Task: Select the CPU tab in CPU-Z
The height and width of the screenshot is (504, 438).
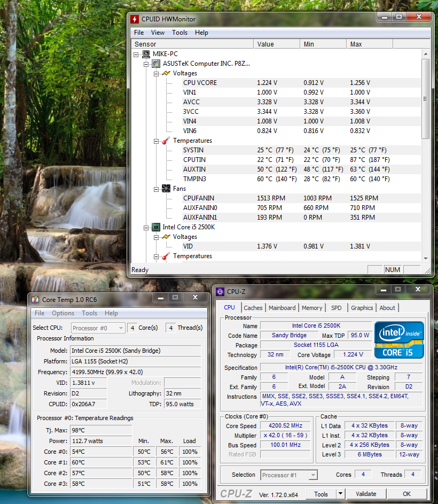Action: point(230,307)
